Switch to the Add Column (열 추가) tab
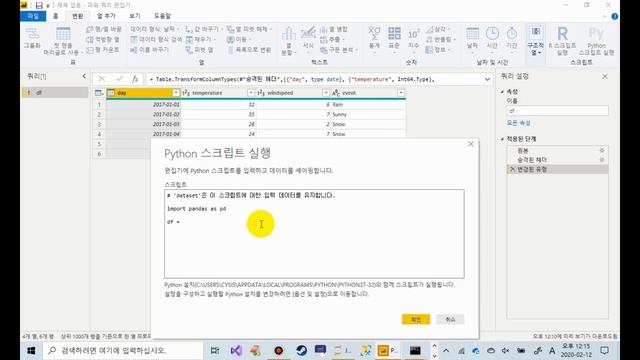Viewport: 640px width, 360px height. pyautogui.click(x=106, y=16)
